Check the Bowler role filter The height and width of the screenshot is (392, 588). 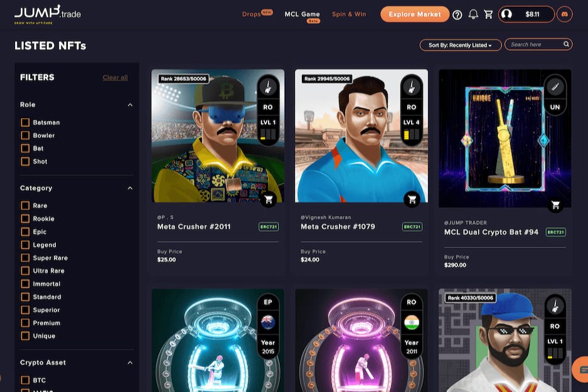click(25, 135)
